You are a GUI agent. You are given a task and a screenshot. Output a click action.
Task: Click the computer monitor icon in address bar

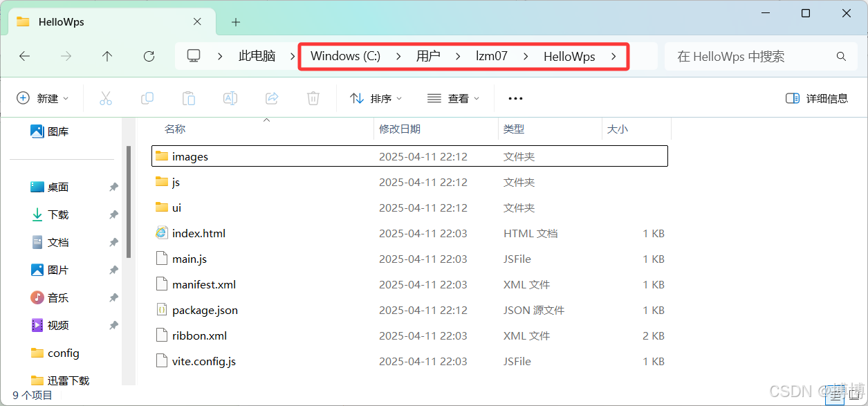pos(194,56)
